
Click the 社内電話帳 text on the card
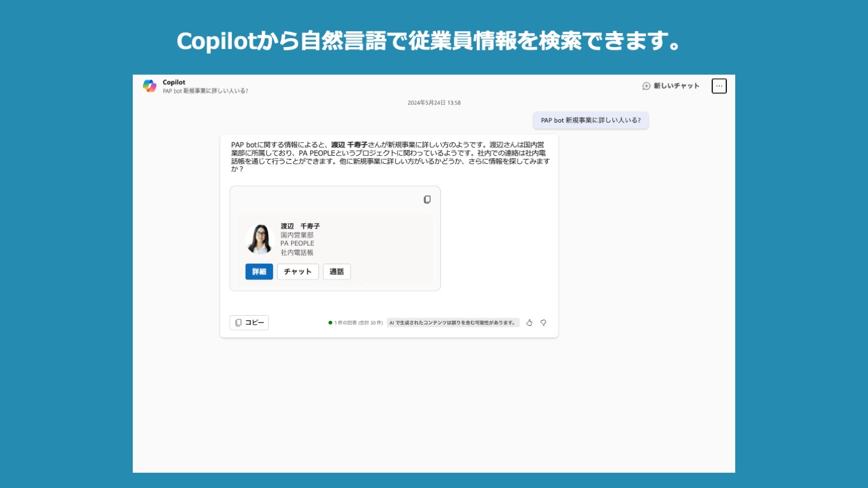click(x=297, y=252)
